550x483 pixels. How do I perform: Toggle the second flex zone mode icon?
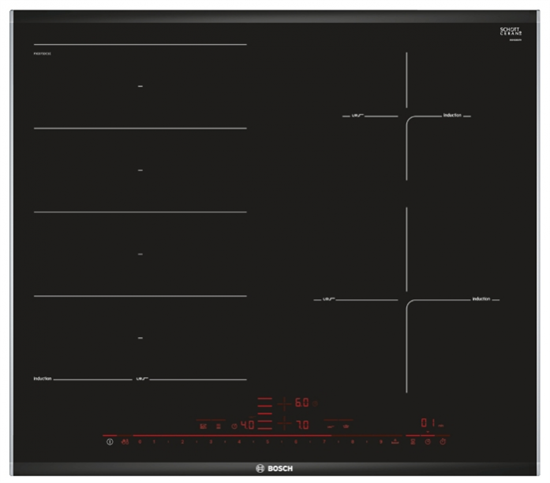[218, 426]
